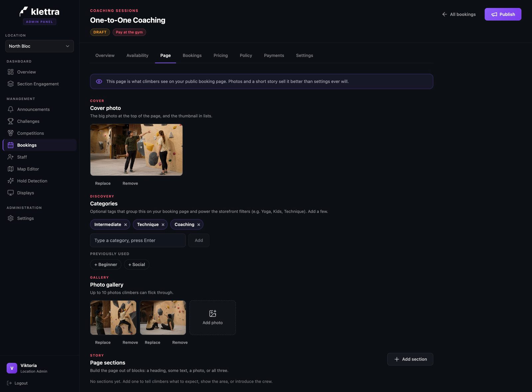Open Announcements in sidebar

pyautogui.click(x=40, y=109)
